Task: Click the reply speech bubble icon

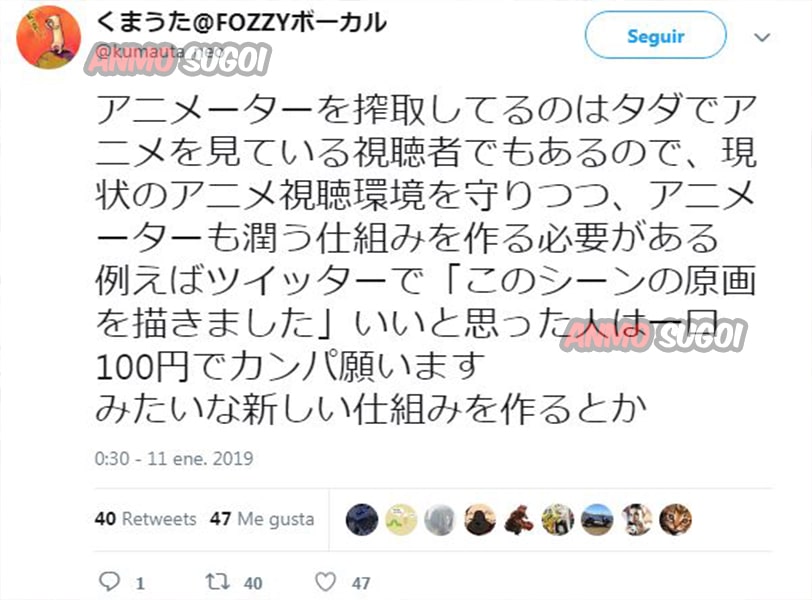Action: coord(109,581)
